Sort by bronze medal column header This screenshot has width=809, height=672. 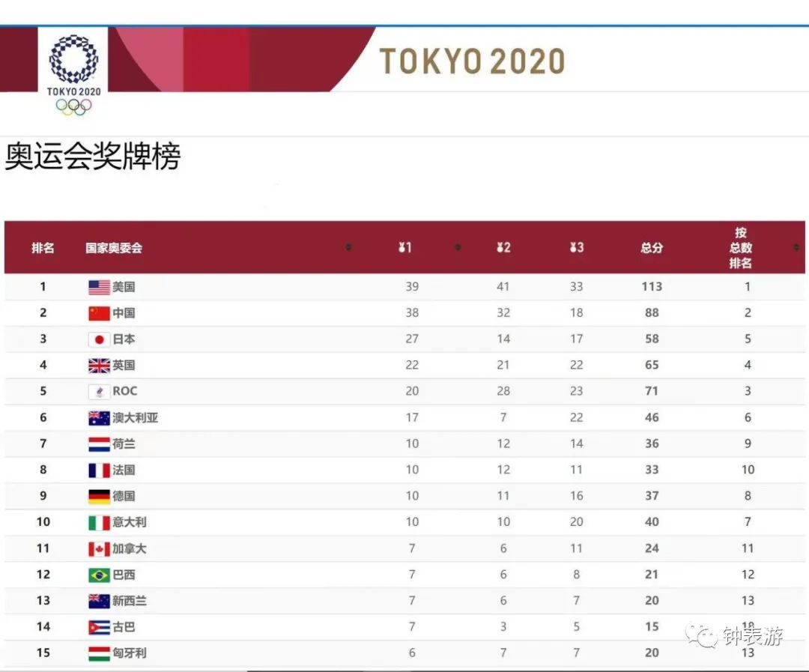(x=577, y=248)
